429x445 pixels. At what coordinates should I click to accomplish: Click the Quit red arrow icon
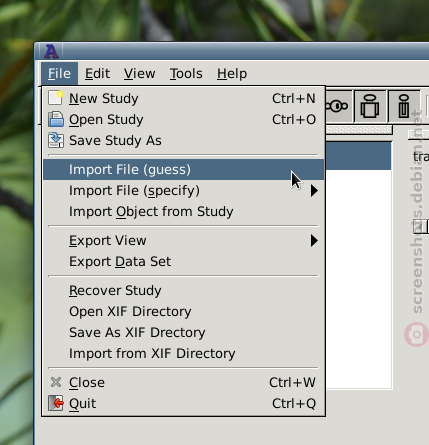(56, 403)
